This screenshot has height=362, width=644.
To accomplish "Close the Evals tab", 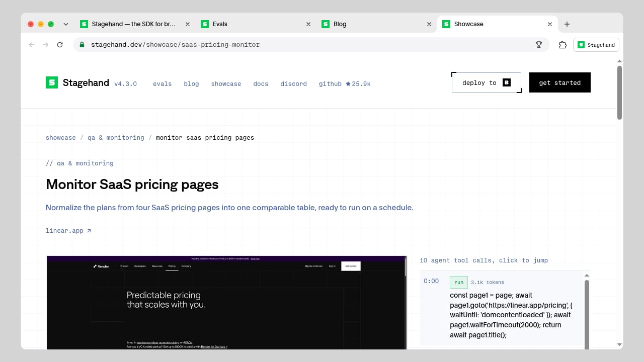I will [x=308, y=24].
